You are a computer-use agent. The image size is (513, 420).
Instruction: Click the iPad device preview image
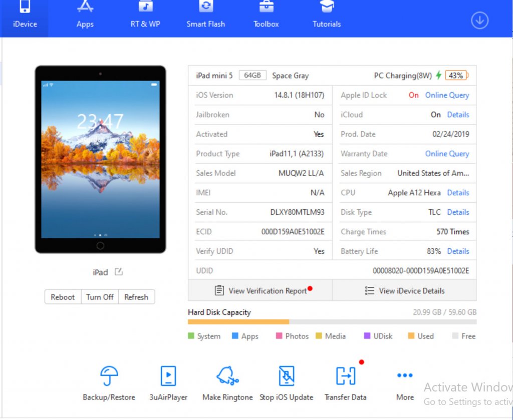(x=100, y=159)
